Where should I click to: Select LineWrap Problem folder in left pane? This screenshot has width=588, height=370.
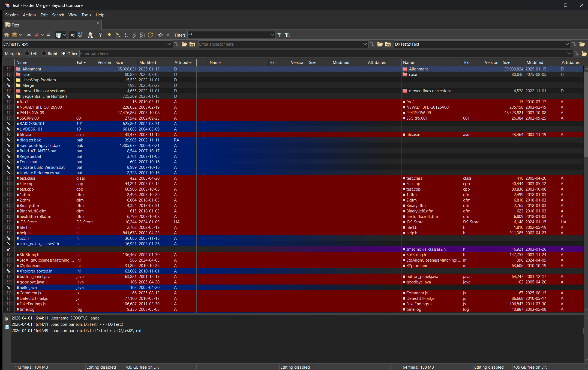point(39,80)
